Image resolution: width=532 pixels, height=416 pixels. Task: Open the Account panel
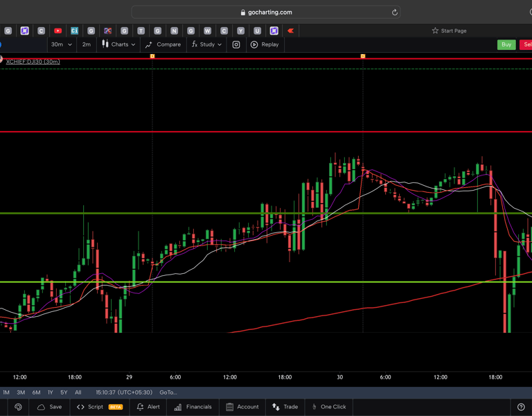tap(242, 407)
